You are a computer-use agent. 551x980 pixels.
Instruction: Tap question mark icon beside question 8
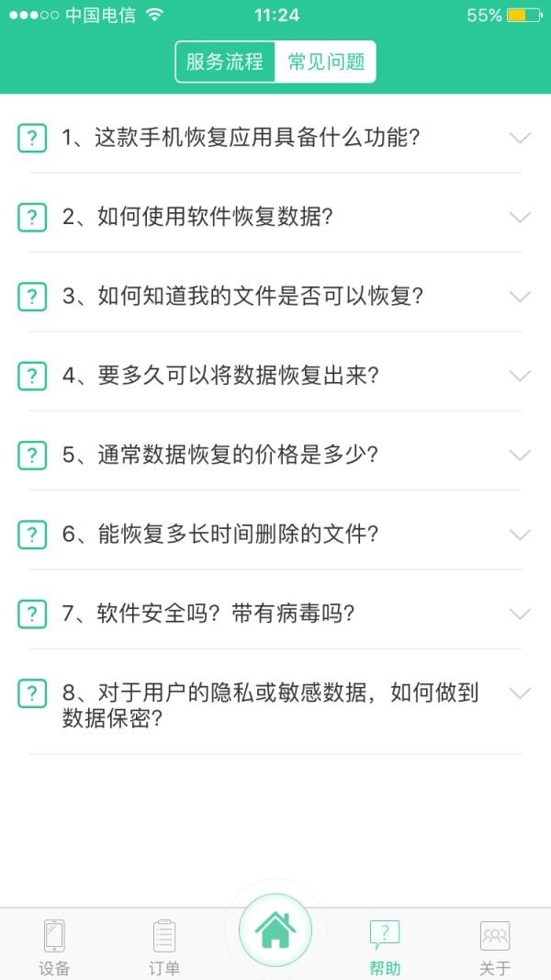[x=32, y=693]
